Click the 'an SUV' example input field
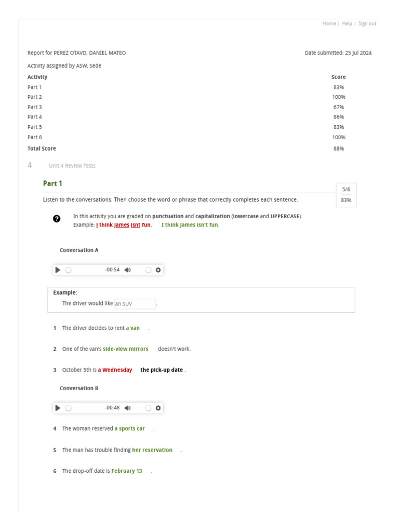 click(x=135, y=304)
